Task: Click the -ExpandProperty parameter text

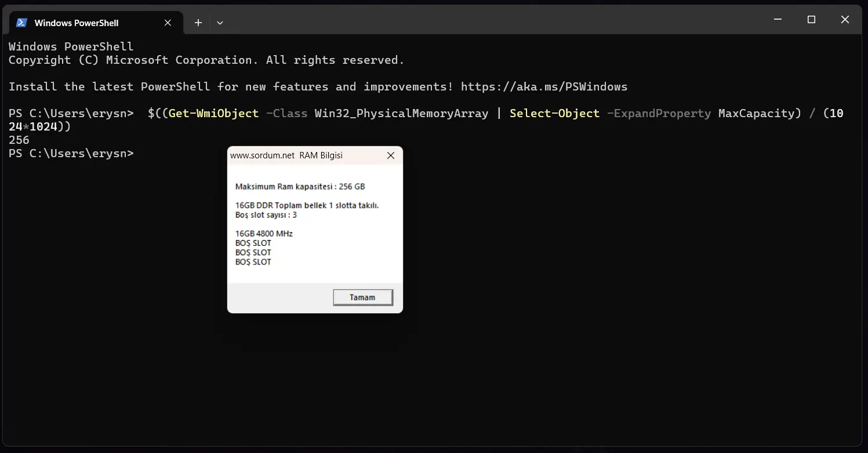Action: pos(659,113)
